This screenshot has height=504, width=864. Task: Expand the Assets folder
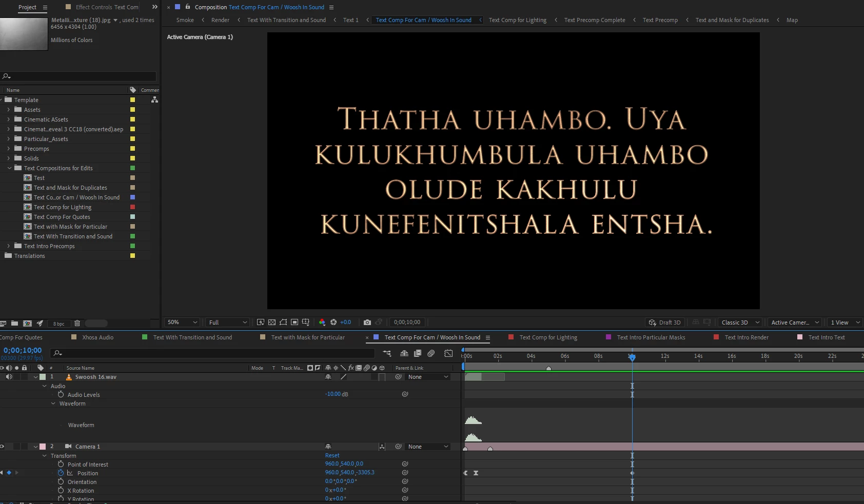point(8,110)
